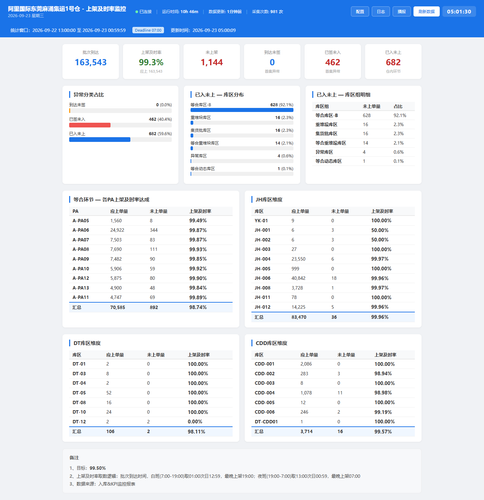
Task: Click the 3,714 CDD summary total
Action: (x=306, y=432)
